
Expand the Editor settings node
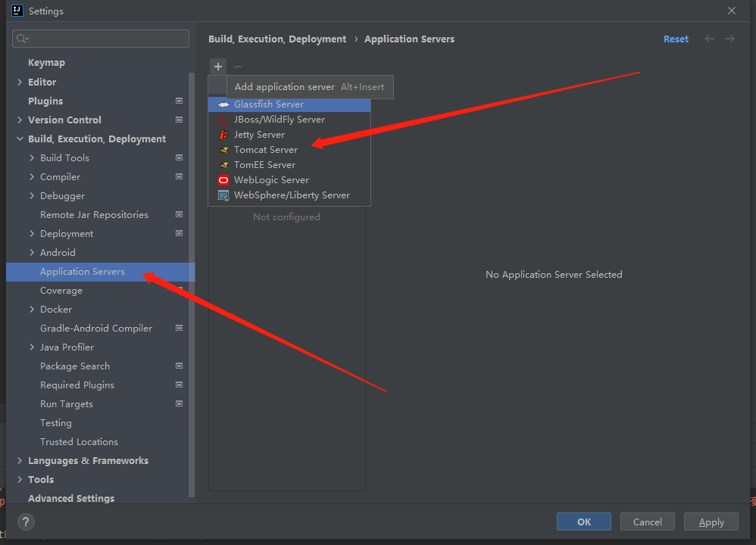point(20,82)
